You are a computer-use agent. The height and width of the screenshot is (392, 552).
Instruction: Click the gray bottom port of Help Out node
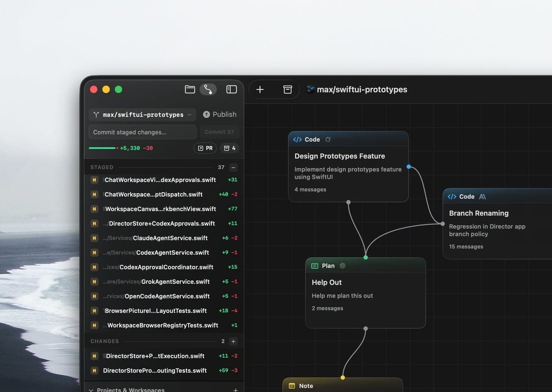pyautogui.click(x=366, y=329)
